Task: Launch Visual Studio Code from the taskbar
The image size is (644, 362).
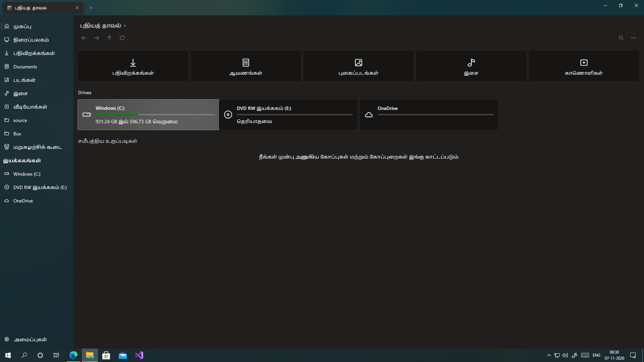Action: [x=139, y=355]
